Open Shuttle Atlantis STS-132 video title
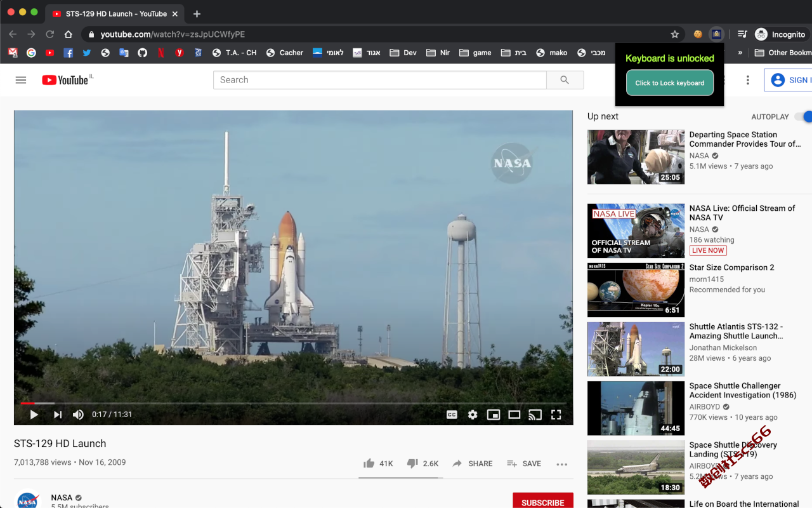This screenshot has width=812, height=508. [x=737, y=331]
